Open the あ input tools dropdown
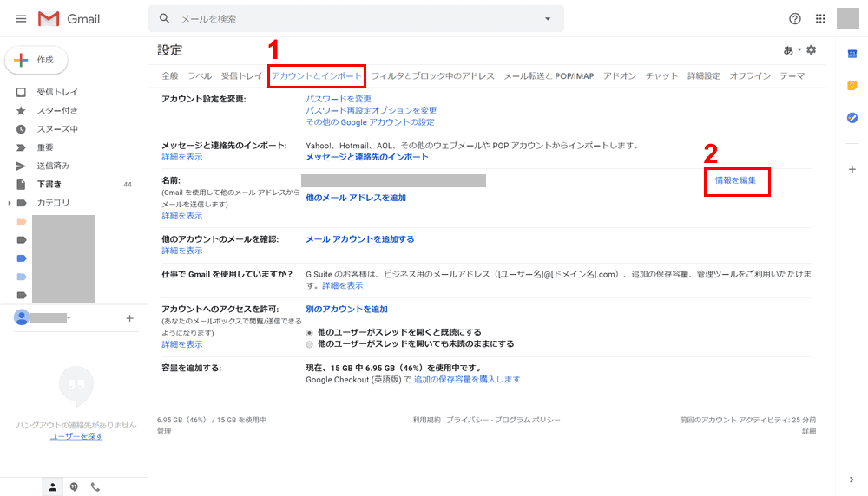This screenshot has height=496, width=868. point(792,50)
